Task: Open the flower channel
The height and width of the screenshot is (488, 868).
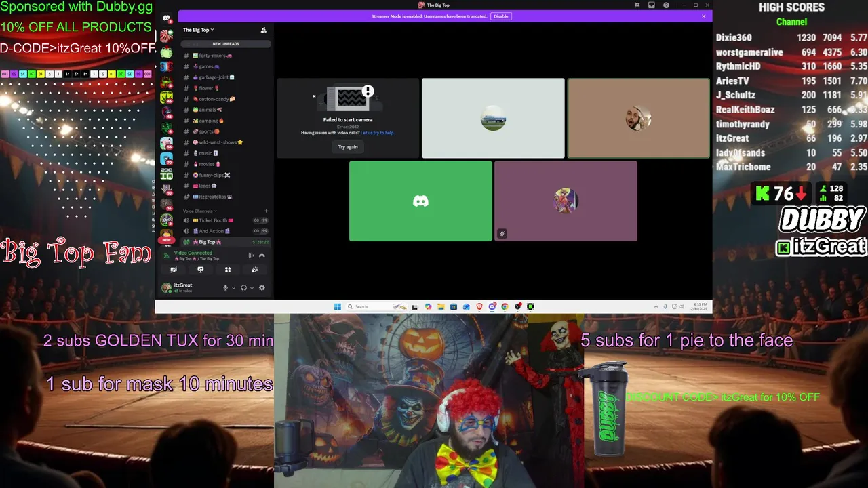Action: [x=226, y=88]
